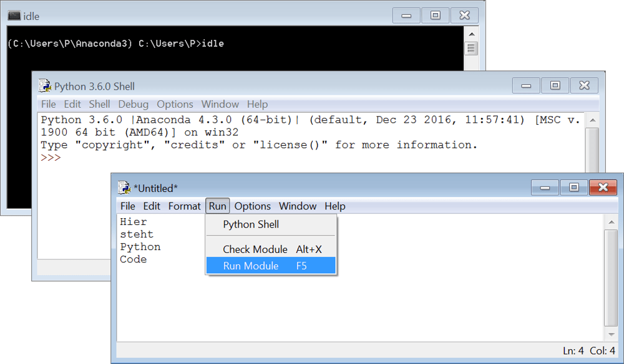The image size is (624, 364).
Task: Close the Untitled editor window
Action: tap(603, 187)
